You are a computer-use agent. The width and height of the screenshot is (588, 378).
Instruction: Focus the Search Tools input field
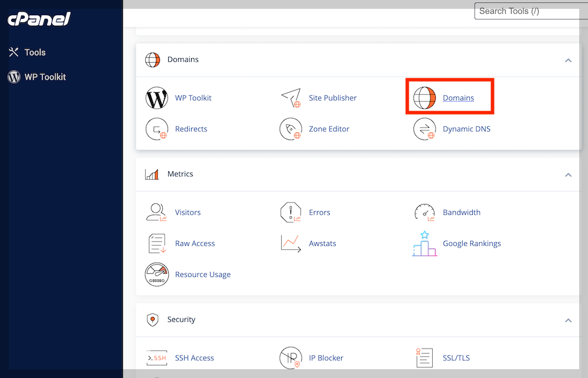(x=531, y=11)
